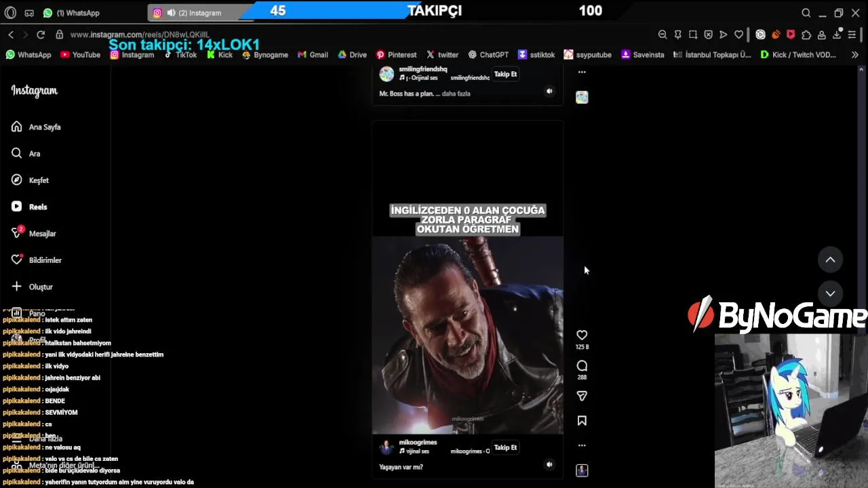
Task: Toggle sound on the mikoogrimes reel
Action: (549, 464)
